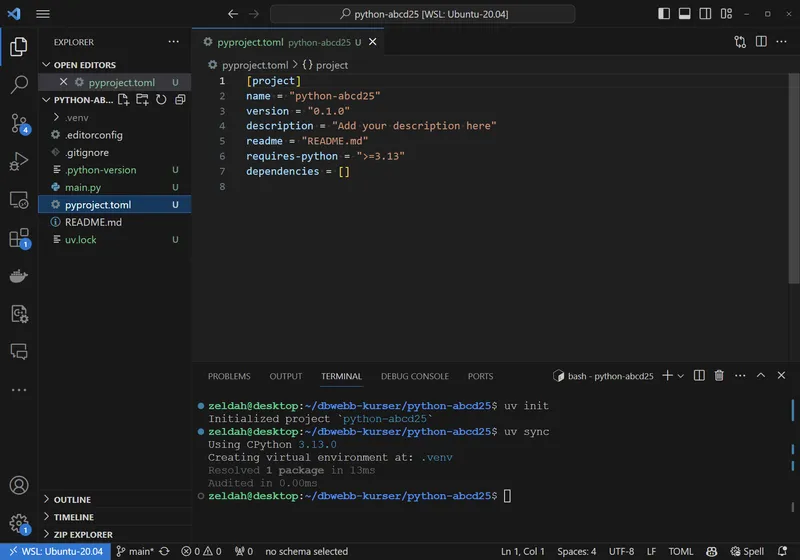Click New Folder icon in explorer
Image resolution: width=800 pixels, height=560 pixels.
142,99
